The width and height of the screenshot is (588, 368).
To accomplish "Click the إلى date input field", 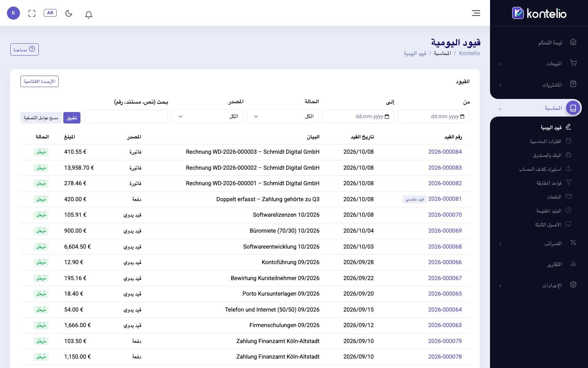I will [358, 116].
